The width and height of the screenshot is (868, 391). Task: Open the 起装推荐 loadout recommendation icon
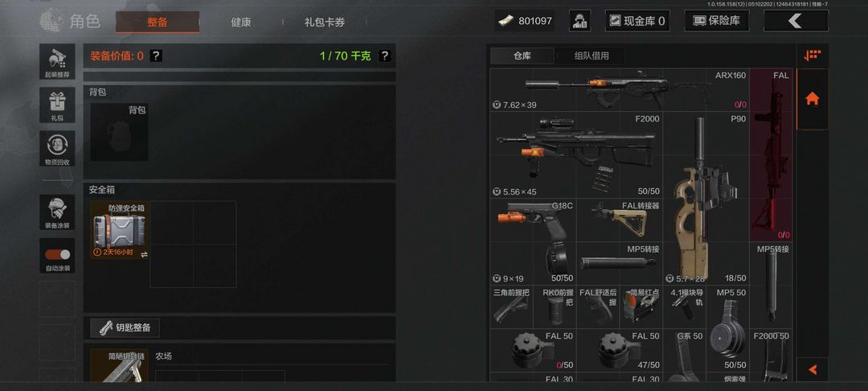click(x=57, y=61)
